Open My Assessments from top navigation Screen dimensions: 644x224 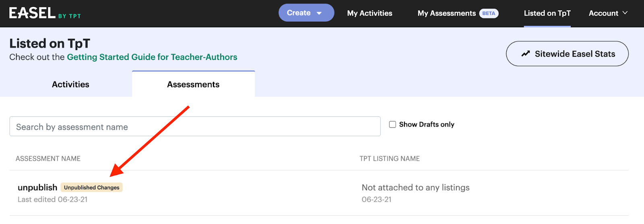click(x=446, y=13)
